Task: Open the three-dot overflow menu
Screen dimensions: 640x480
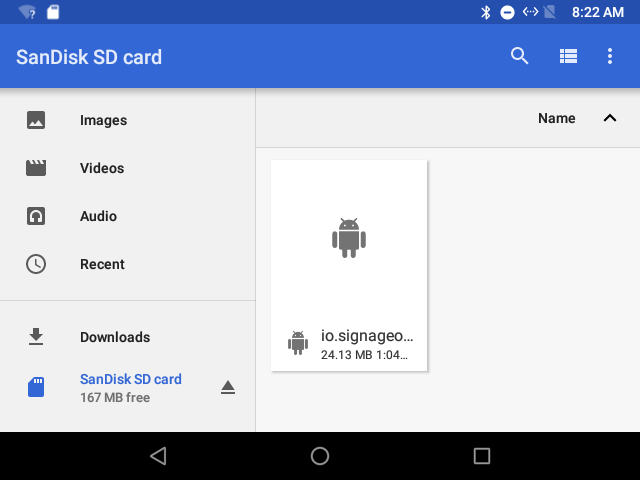Action: point(610,56)
